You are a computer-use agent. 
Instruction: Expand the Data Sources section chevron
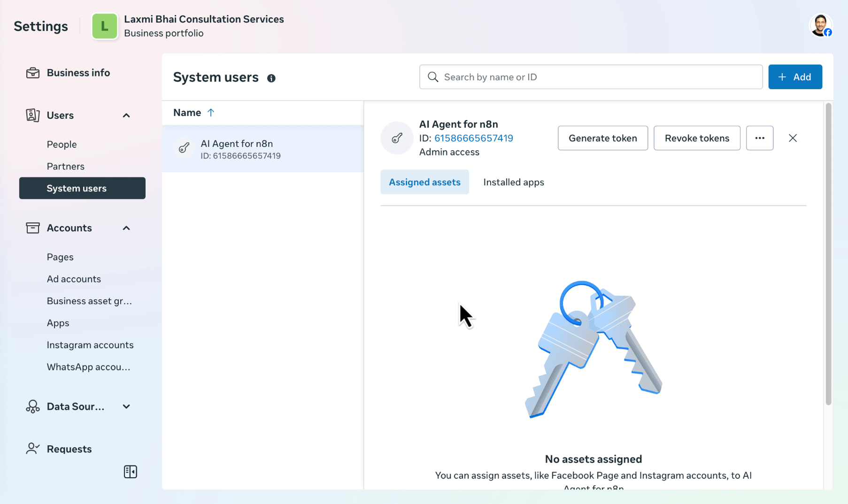click(126, 406)
